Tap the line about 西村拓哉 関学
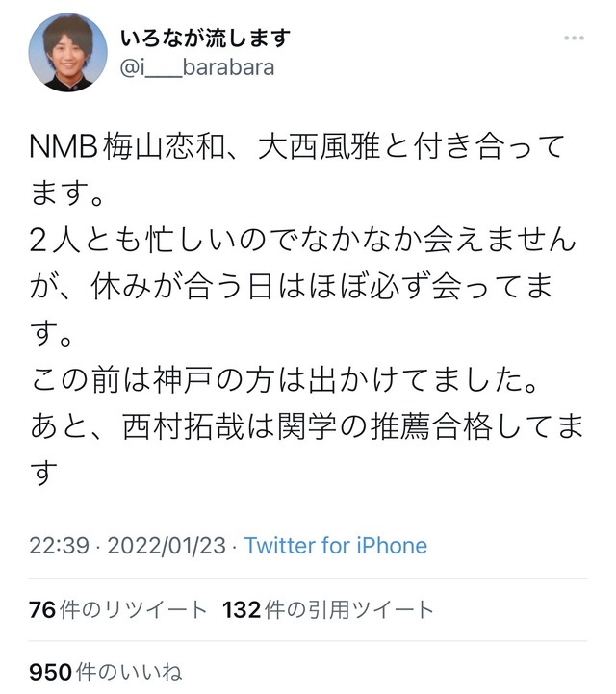The image size is (616, 694). click(307, 427)
